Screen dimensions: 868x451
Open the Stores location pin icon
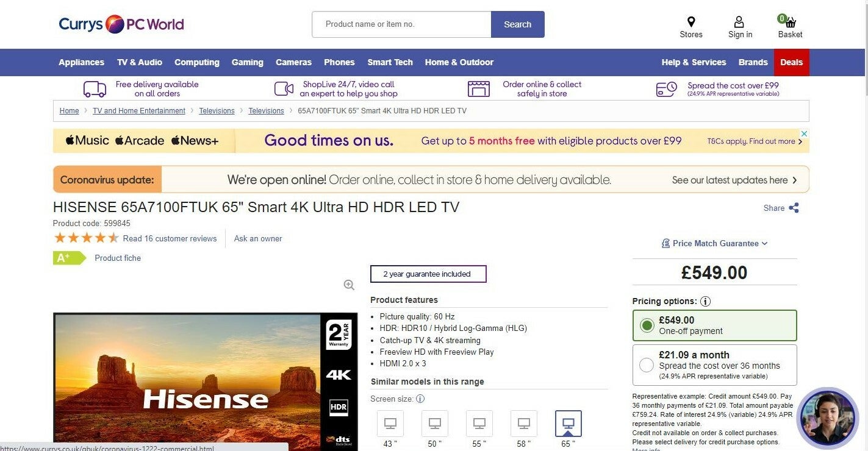691,22
